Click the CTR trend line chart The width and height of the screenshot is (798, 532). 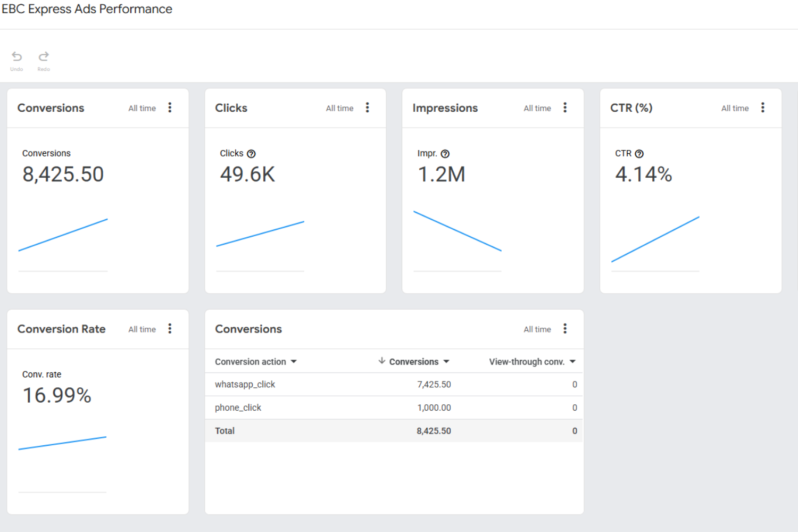coord(655,239)
